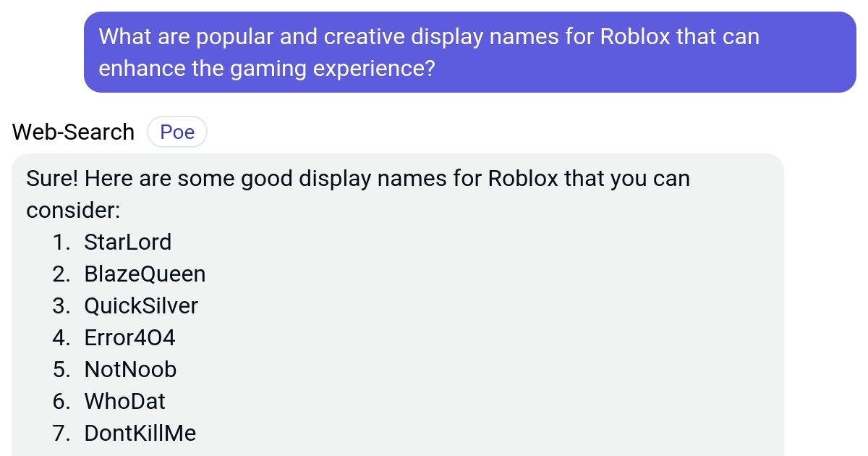Select the name StarLord in the list

tap(128, 242)
